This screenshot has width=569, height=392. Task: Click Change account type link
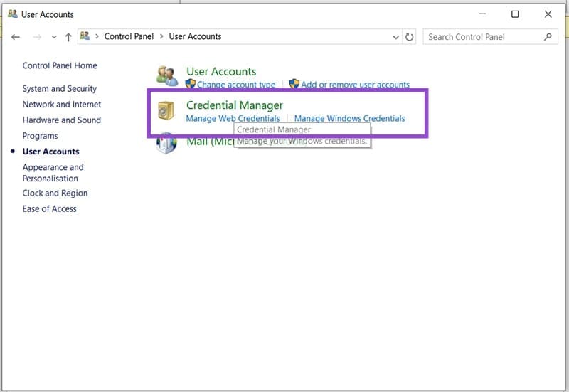click(236, 84)
